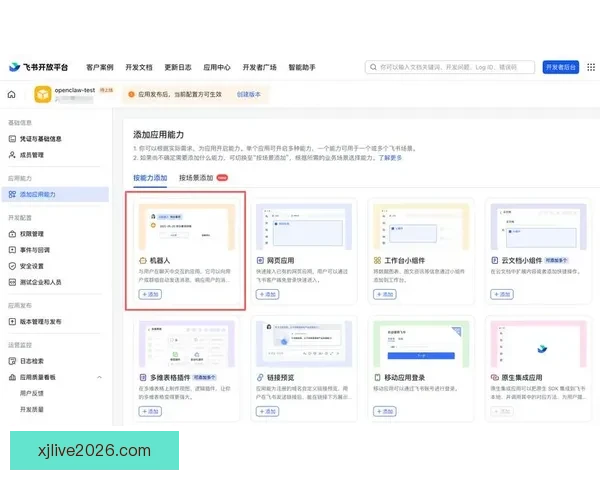The image size is (600, 480).
Task: Click the 机器人 robot icon
Action: click(x=143, y=261)
